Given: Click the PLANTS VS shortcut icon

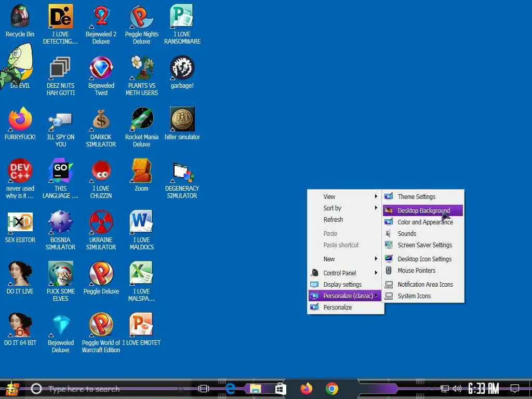Looking at the screenshot, I should [x=142, y=68].
